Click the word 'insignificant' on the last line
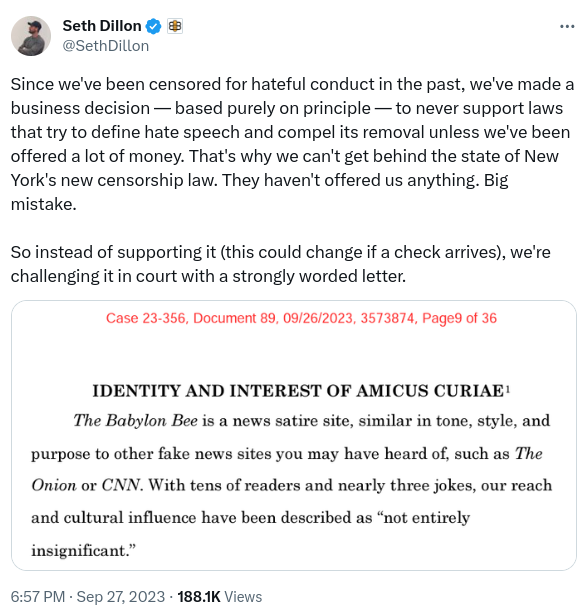Screen dimensions: 585x614 click(x=79, y=550)
